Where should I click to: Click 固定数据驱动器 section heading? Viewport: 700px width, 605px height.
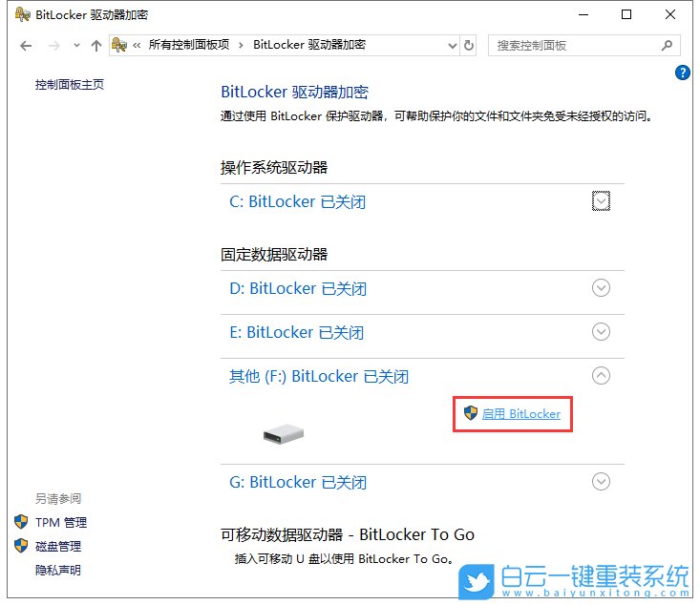click(x=274, y=255)
